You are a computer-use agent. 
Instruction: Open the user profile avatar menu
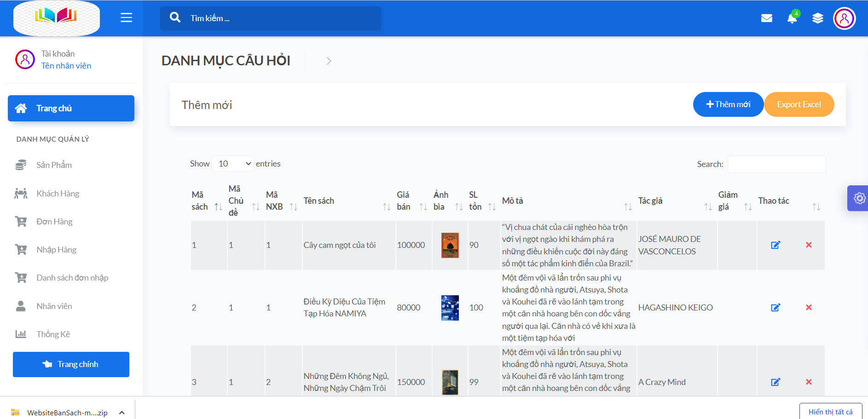tap(845, 18)
